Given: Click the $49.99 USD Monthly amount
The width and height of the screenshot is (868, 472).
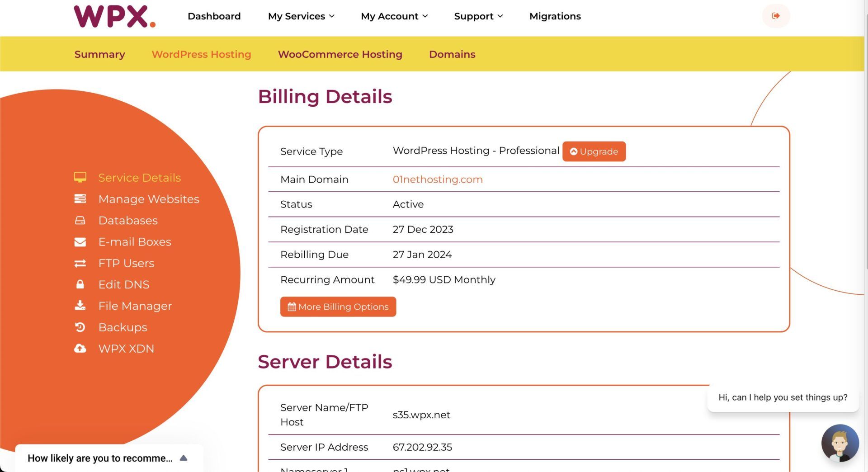Looking at the screenshot, I should (x=444, y=279).
